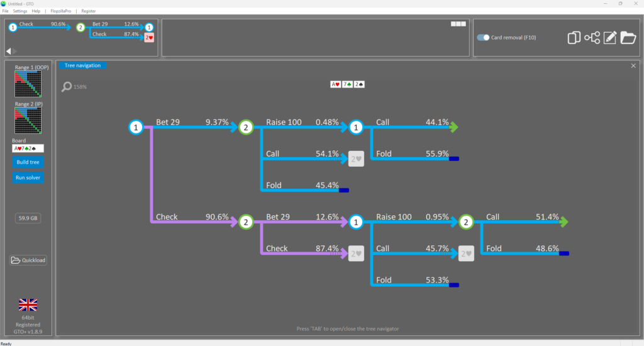Image resolution: width=644 pixels, height=346 pixels.
Task: Select player 2 node after Raise 100 0.95%
Action: [466, 222]
